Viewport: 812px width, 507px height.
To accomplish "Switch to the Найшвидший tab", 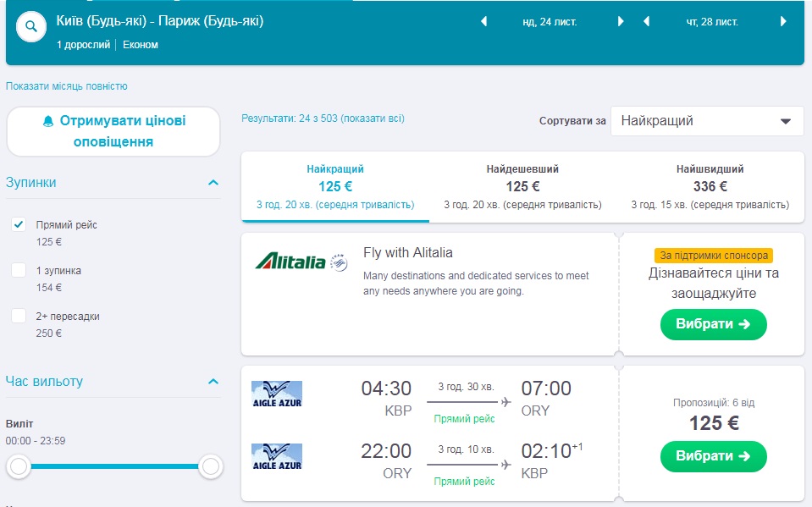I will point(710,186).
